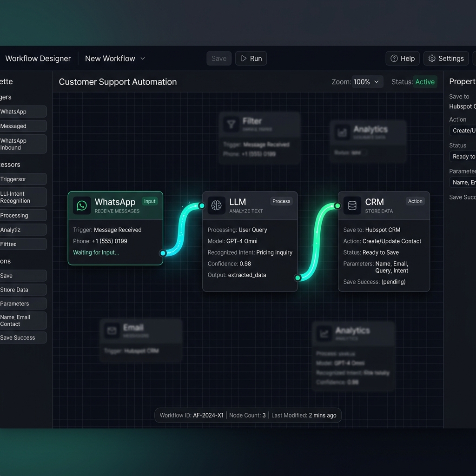This screenshot has width=476, height=476.
Task: Click WhatsApp node output connector dot
Action: tap(163, 253)
